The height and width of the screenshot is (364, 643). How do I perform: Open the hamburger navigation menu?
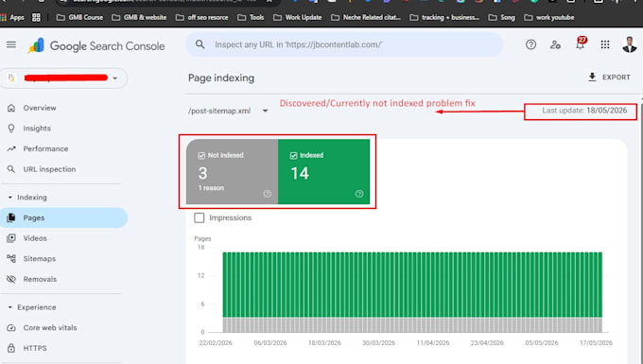coord(11,44)
